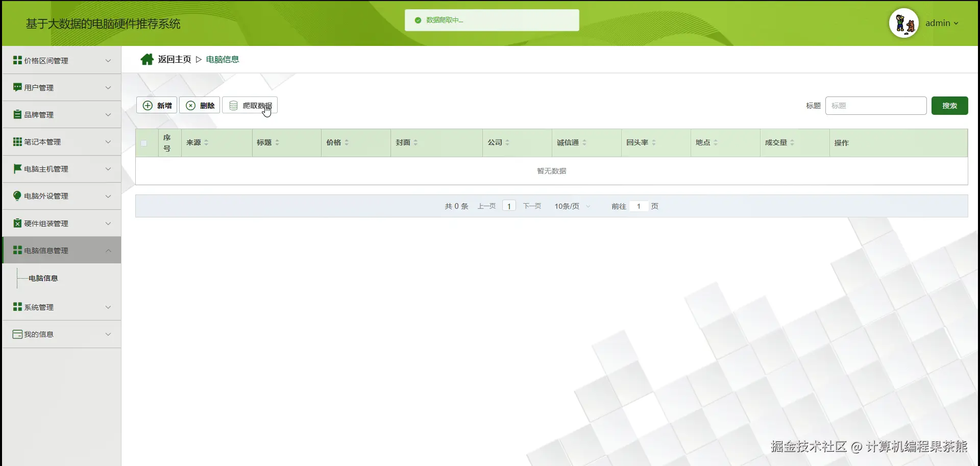This screenshot has height=466, width=980.
Task: Click 返回主页 breadcrumb link
Action: [175, 60]
